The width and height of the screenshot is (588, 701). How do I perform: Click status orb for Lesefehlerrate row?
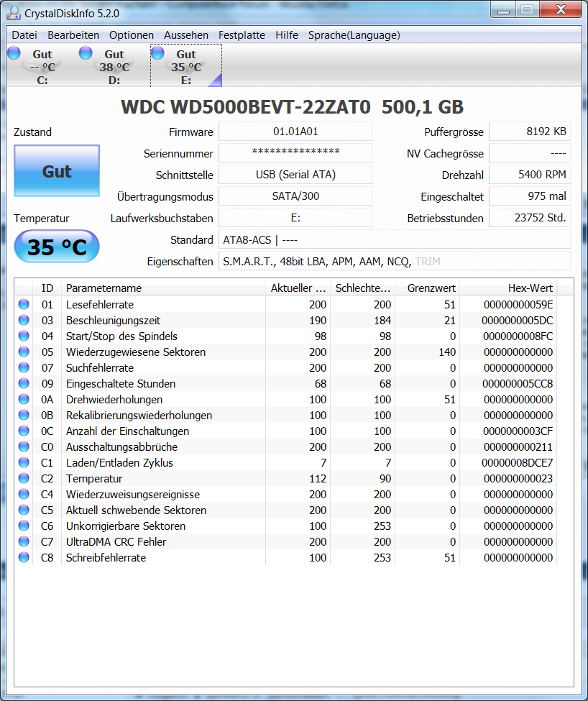tap(24, 304)
